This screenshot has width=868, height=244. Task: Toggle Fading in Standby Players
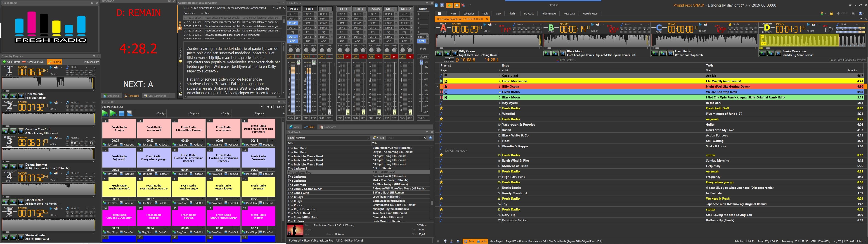pos(54,62)
